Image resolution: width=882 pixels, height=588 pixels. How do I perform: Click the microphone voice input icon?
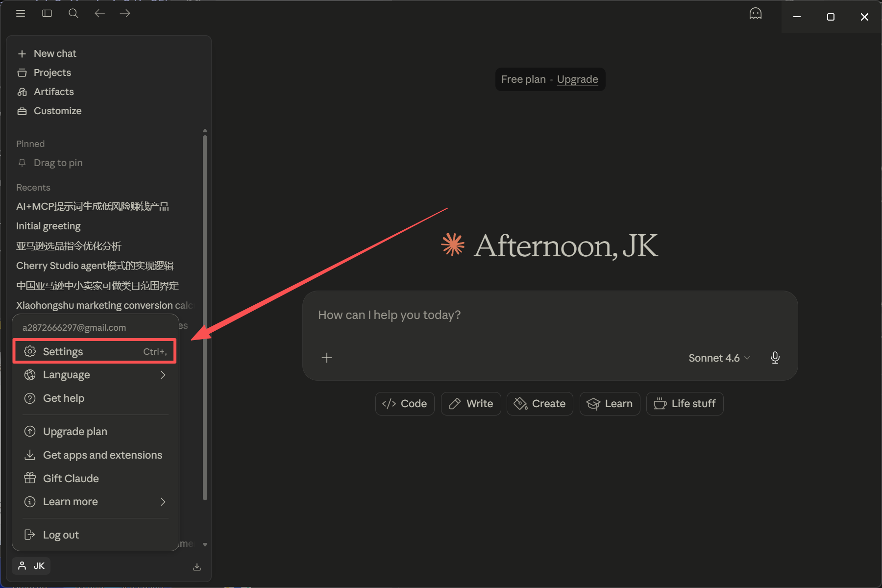pos(775,358)
